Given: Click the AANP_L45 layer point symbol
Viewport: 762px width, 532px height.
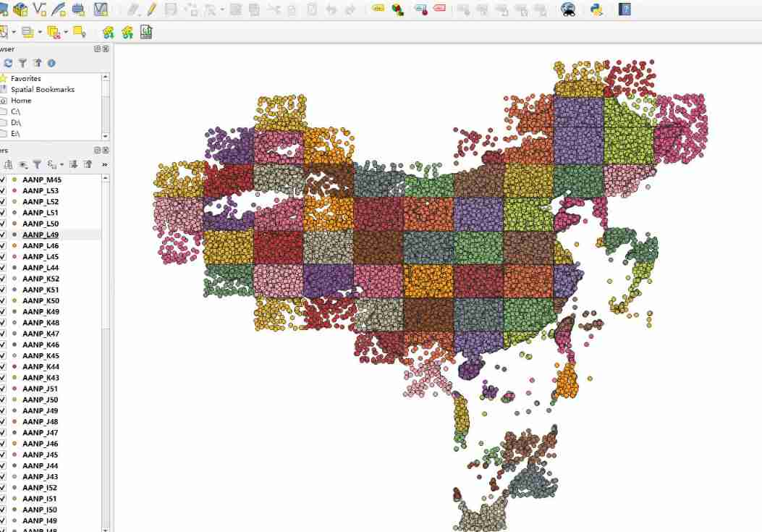Looking at the screenshot, I should click(x=14, y=257).
